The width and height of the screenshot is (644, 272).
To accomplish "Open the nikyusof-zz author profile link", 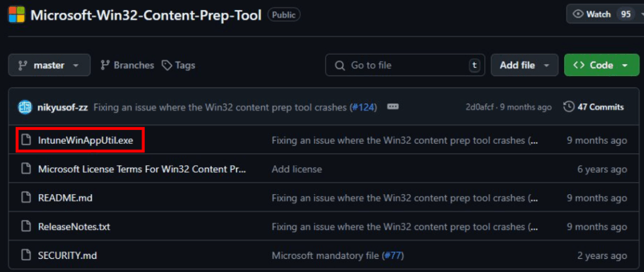I will click(x=62, y=107).
